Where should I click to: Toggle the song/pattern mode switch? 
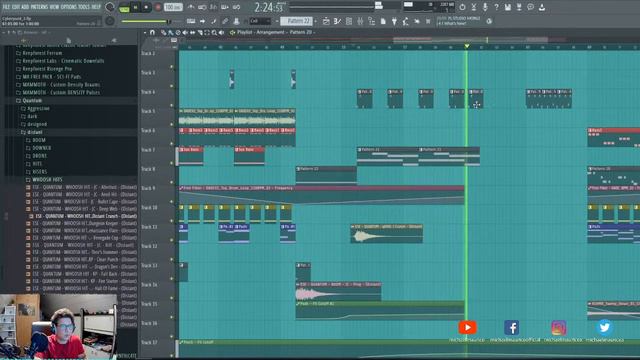(124, 7)
